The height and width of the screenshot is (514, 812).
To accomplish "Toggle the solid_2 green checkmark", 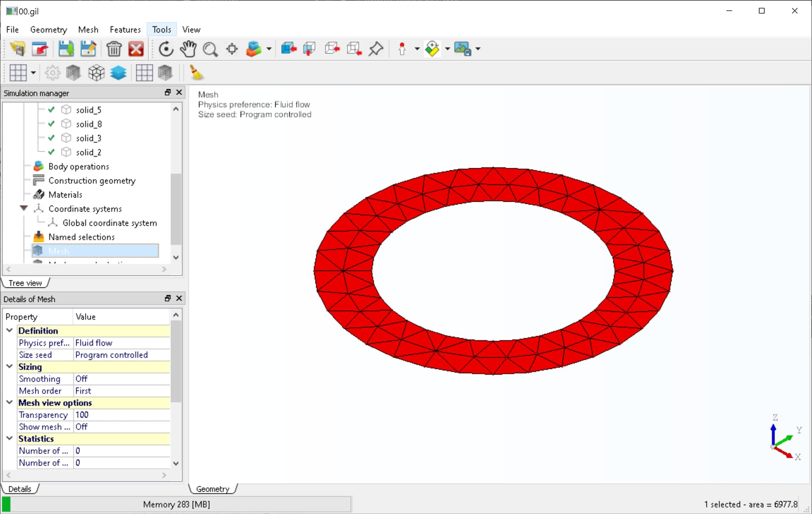I will click(x=51, y=152).
